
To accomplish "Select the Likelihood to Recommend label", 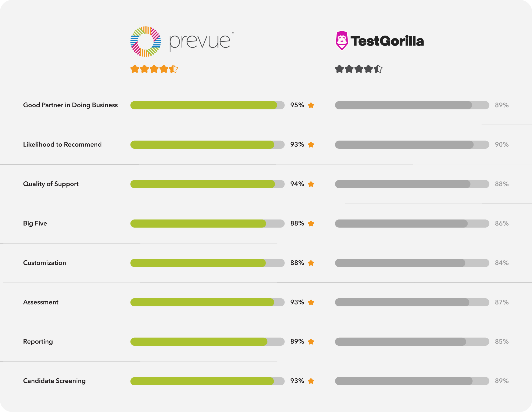I will (x=62, y=144).
